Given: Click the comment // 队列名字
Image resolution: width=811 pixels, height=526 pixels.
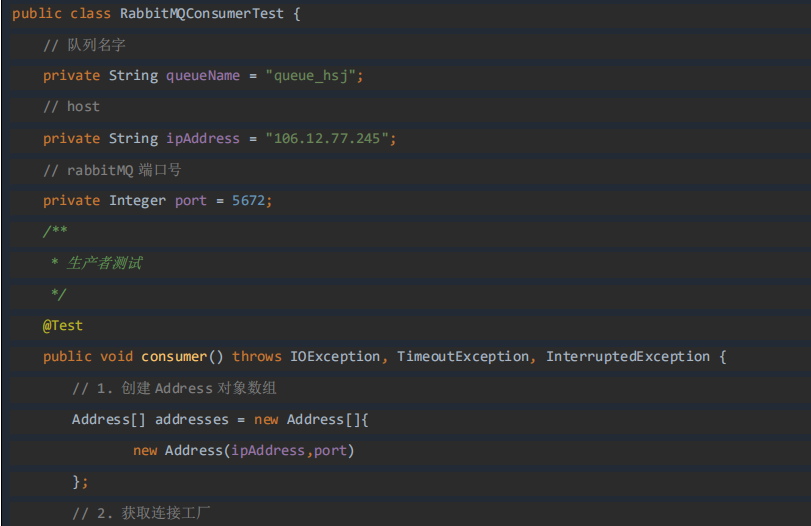Looking at the screenshot, I should (x=84, y=45).
